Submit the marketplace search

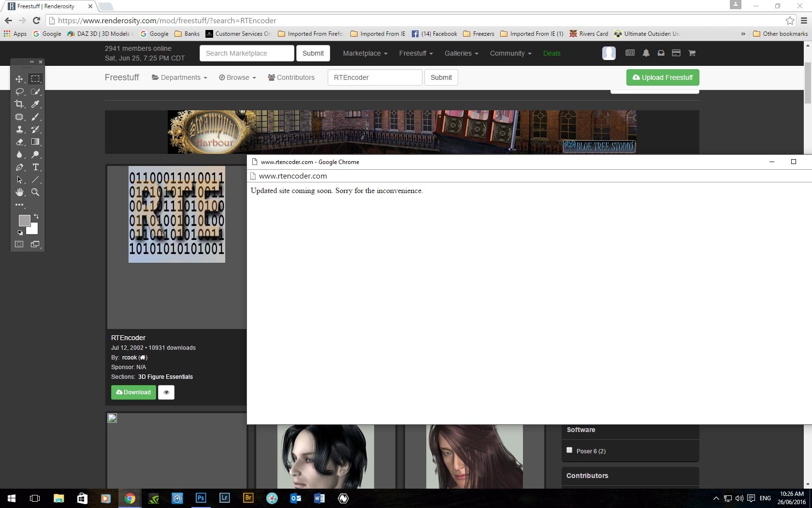pyautogui.click(x=313, y=53)
